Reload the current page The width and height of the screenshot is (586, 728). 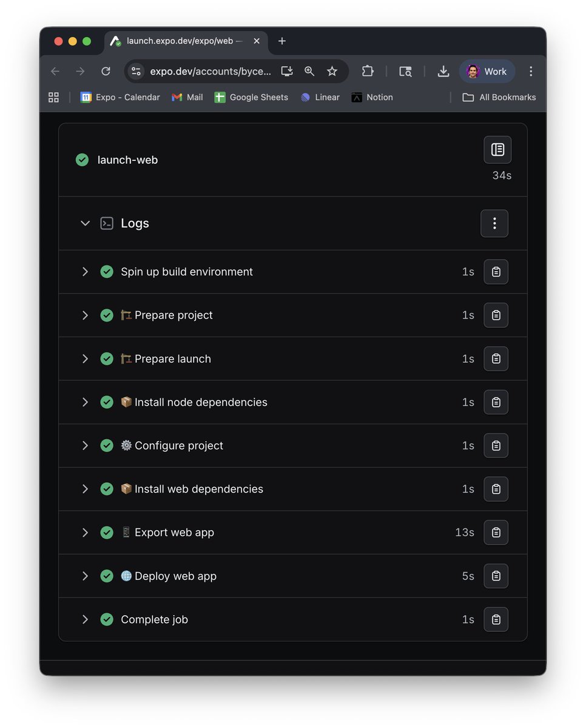pyautogui.click(x=106, y=72)
